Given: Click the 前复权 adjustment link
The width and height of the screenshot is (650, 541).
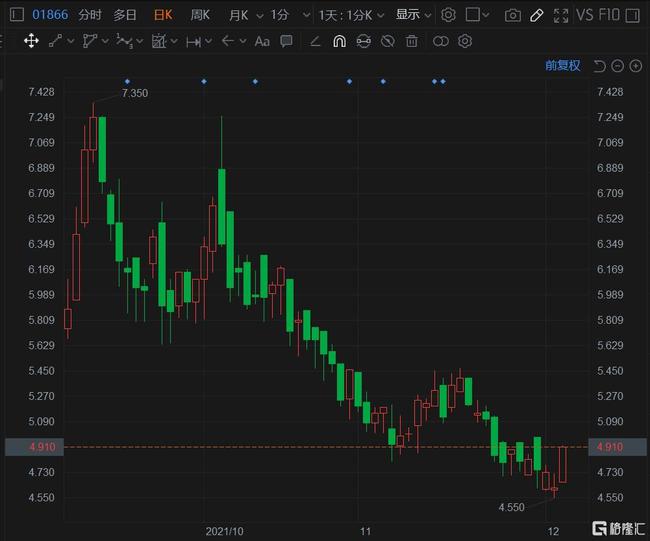Looking at the screenshot, I should point(563,66).
